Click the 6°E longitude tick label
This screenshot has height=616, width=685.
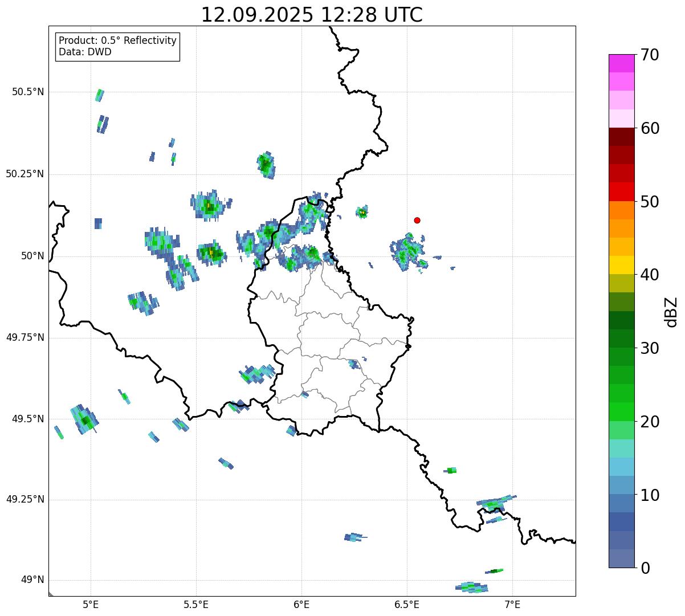(301, 604)
